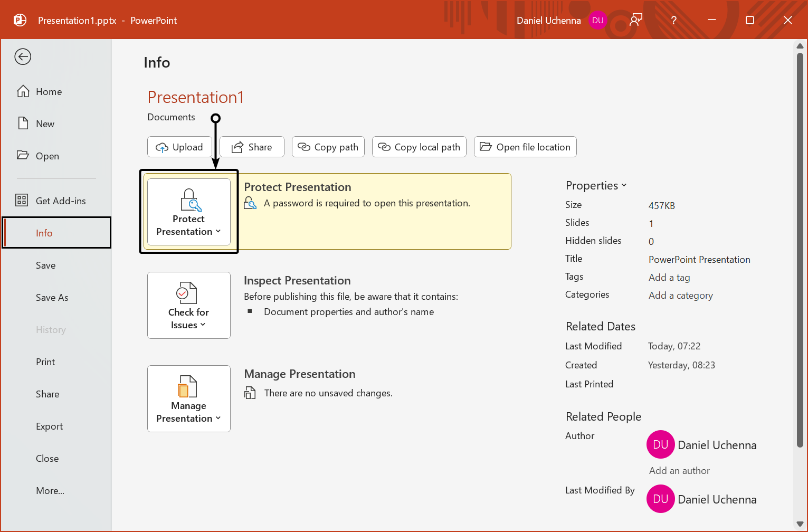Viewport: 808px width, 532px height.
Task: Click the Check for Issues icon
Action: [x=188, y=292]
